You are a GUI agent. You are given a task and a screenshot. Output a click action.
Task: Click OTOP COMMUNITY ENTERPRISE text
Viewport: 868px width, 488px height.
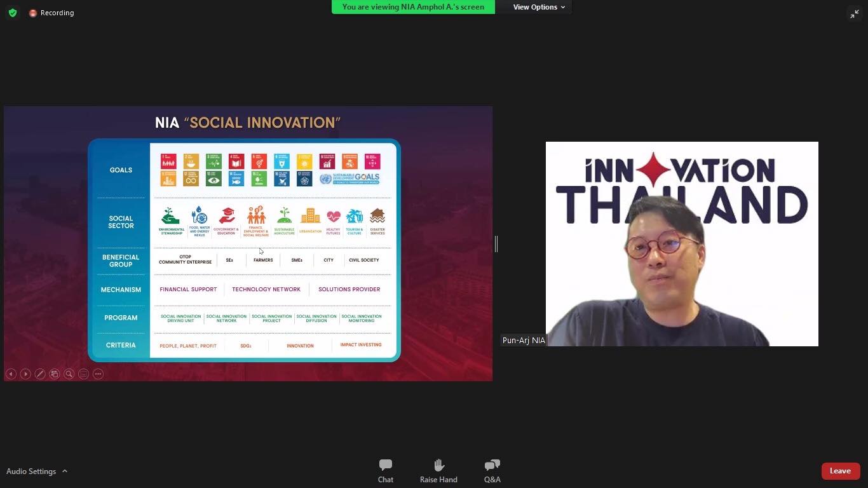(185, 259)
